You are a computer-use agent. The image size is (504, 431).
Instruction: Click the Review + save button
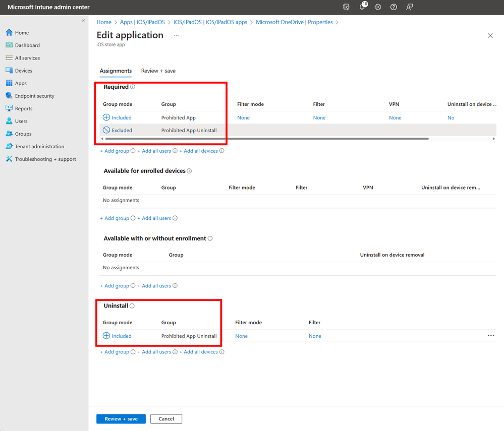[121, 419]
